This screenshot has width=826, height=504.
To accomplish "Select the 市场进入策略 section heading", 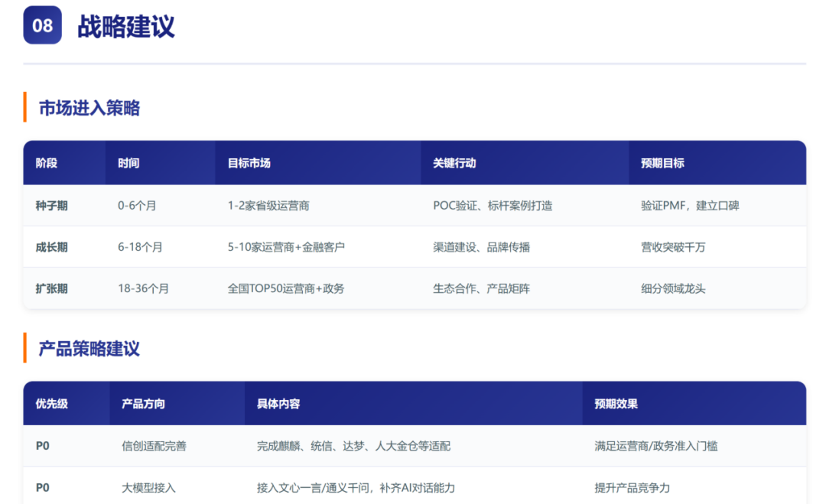I will tap(89, 108).
